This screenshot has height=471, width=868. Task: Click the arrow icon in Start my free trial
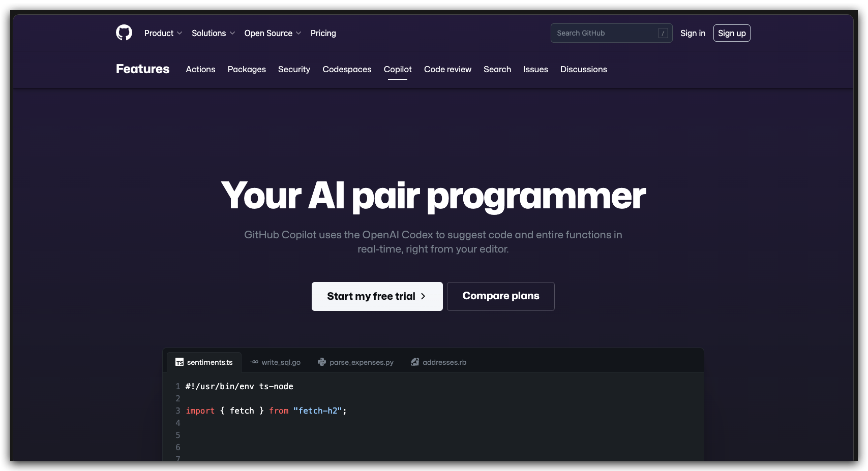(x=423, y=296)
